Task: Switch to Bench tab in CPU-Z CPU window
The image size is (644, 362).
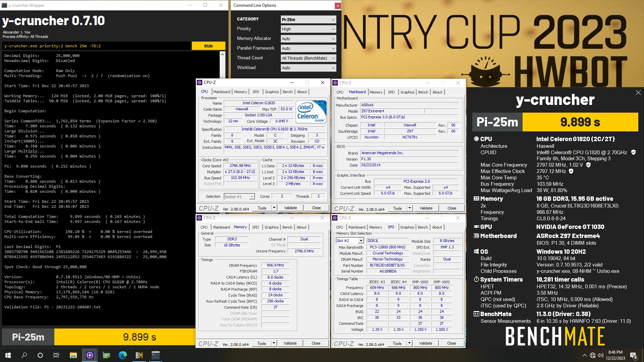Action: (x=287, y=92)
